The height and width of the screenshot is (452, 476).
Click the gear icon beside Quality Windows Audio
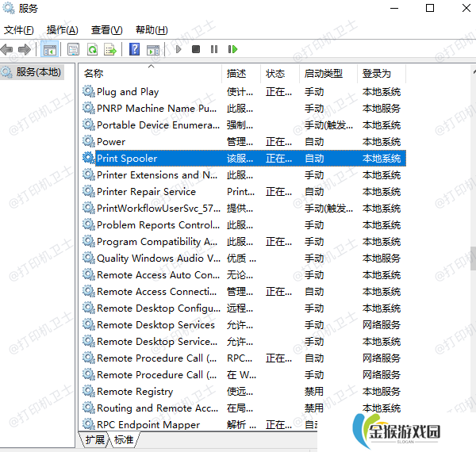(x=89, y=258)
